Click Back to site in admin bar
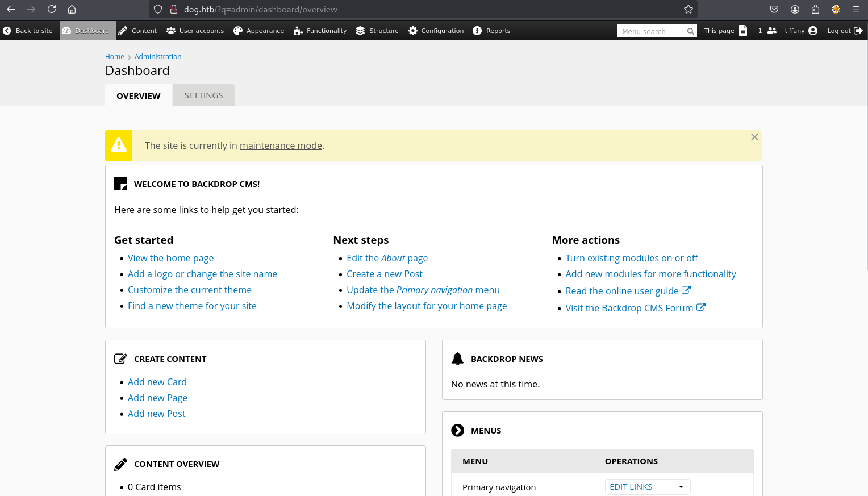This screenshot has width=868, height=496. point(28,31)
